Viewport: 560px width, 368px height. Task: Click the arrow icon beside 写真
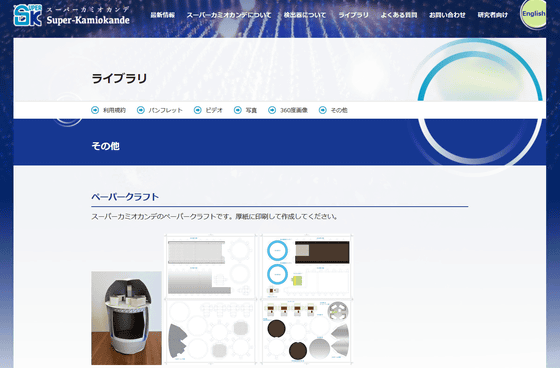[238, 110]
